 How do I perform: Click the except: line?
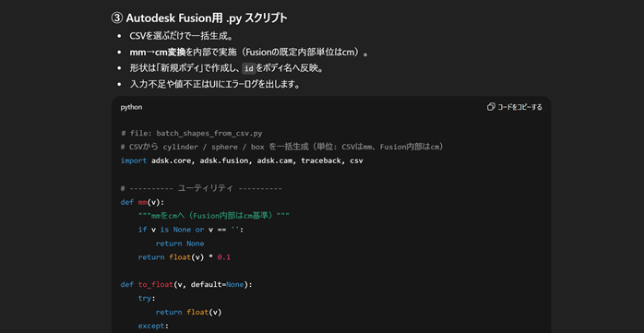153,326
